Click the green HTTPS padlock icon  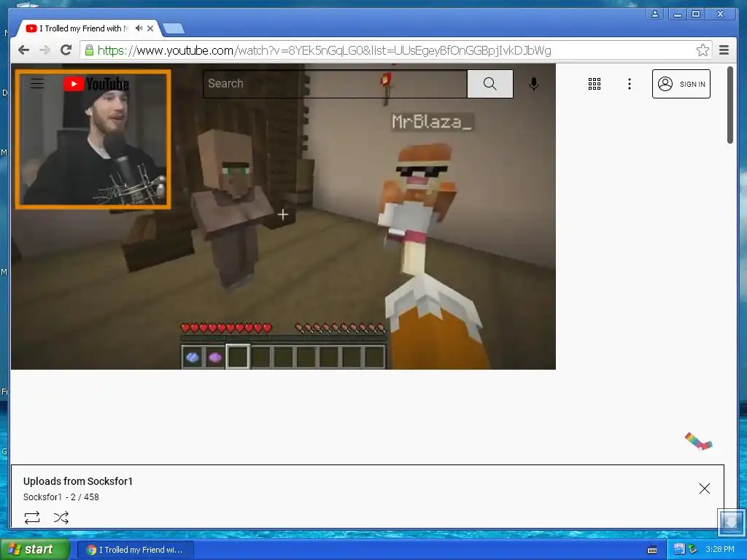[89, 50]
